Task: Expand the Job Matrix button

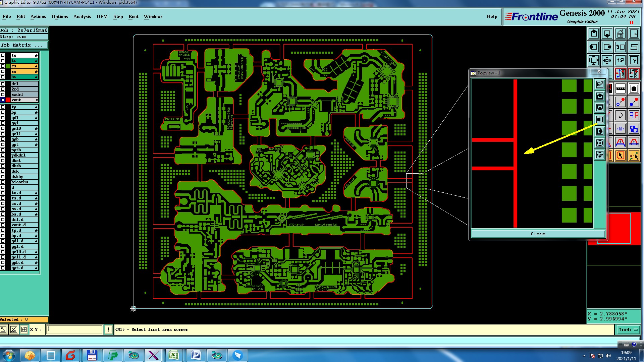Action: coord(24,45)
